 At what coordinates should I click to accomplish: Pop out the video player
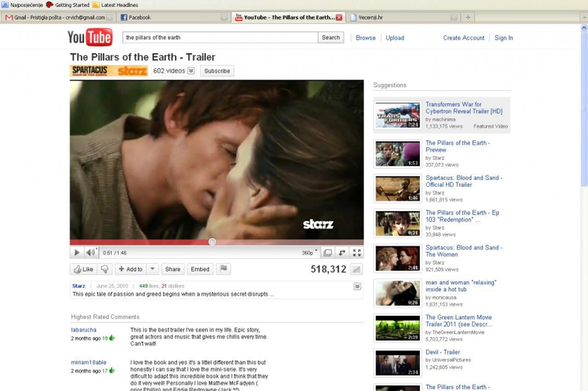pyautogui.click(x=342, y=252)
